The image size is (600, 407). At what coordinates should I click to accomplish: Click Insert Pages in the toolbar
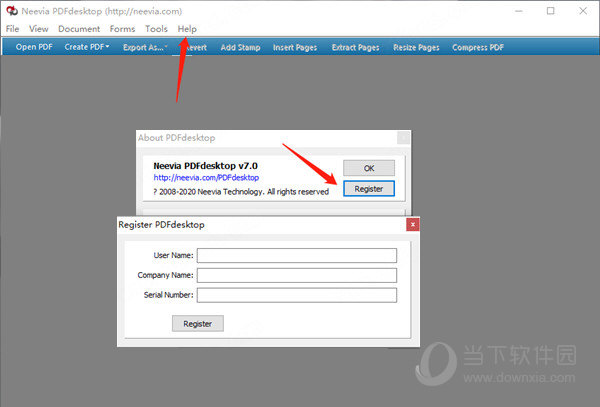(295, 47)
